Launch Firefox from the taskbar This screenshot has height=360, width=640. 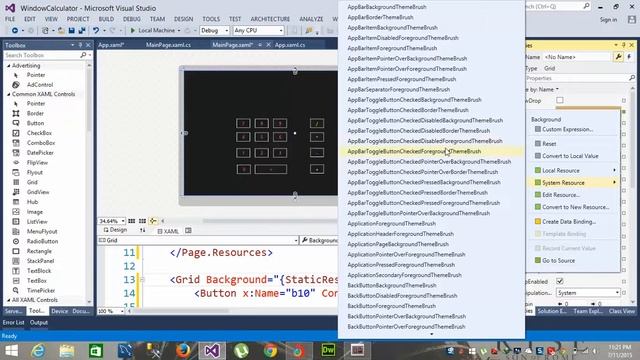tap(183, 351)
